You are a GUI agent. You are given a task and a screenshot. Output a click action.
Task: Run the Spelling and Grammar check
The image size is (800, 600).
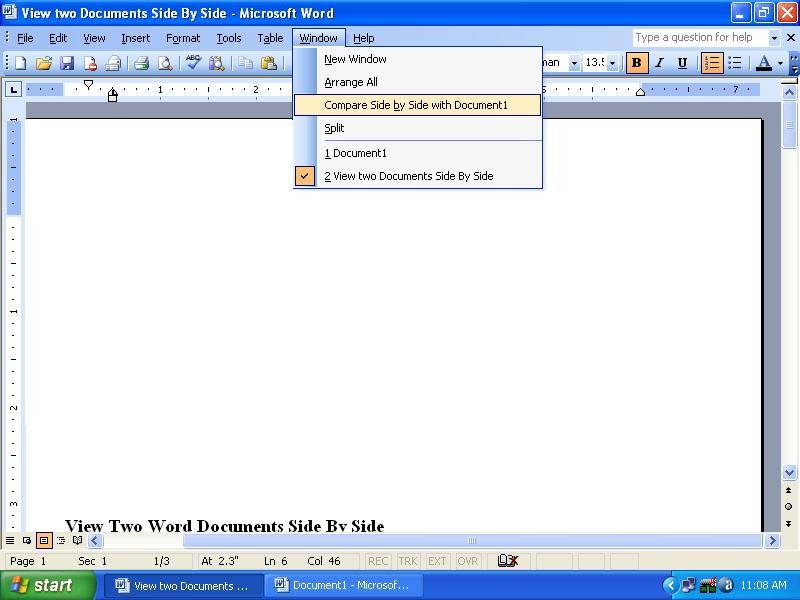194,63
